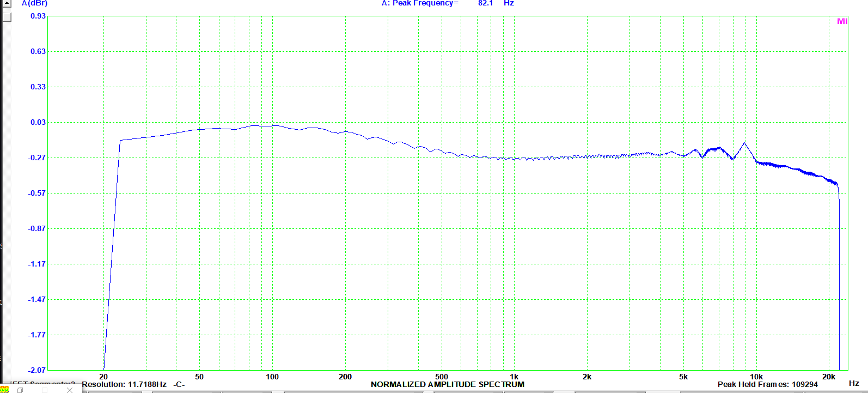Image resolution: width=868 pixels, height=393 pixels.
Task: Click the scroll-up arrow at top left
Action: [x=7, y=3]
